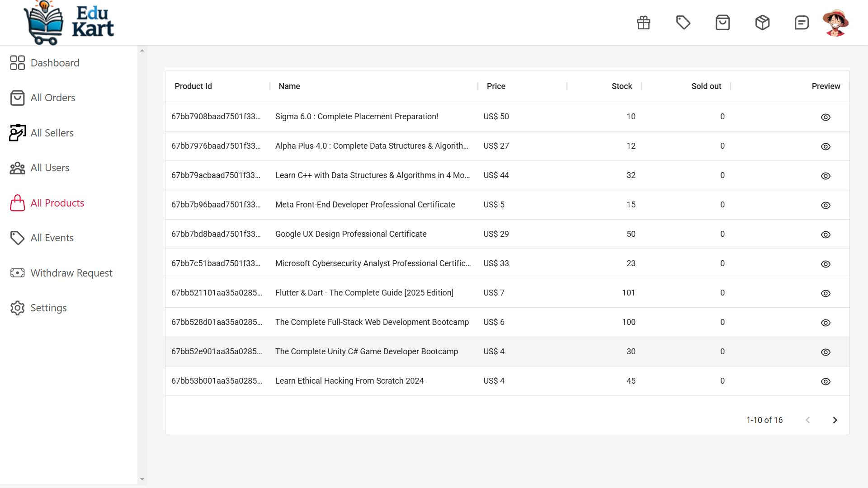Sort by Stock column header
Viewport: 868px width, 488px height.
(622, 86)
